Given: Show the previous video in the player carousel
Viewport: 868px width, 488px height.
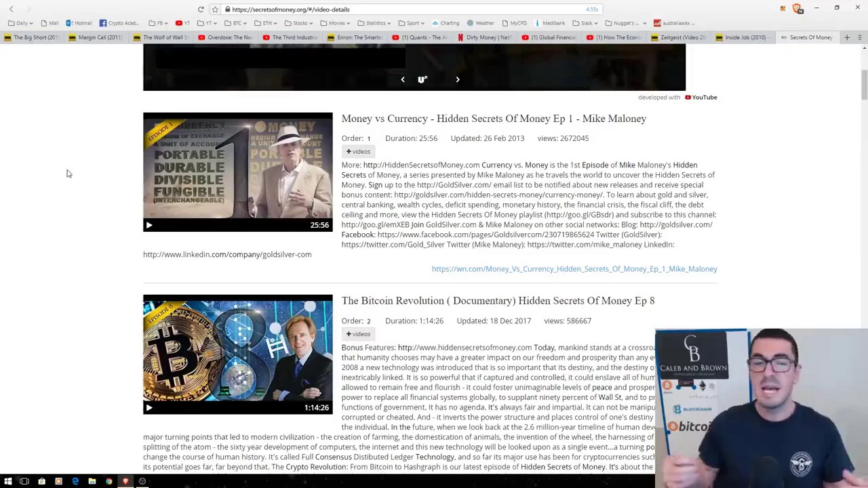Looking at the screenshot, I should click(x=403, y=80).
